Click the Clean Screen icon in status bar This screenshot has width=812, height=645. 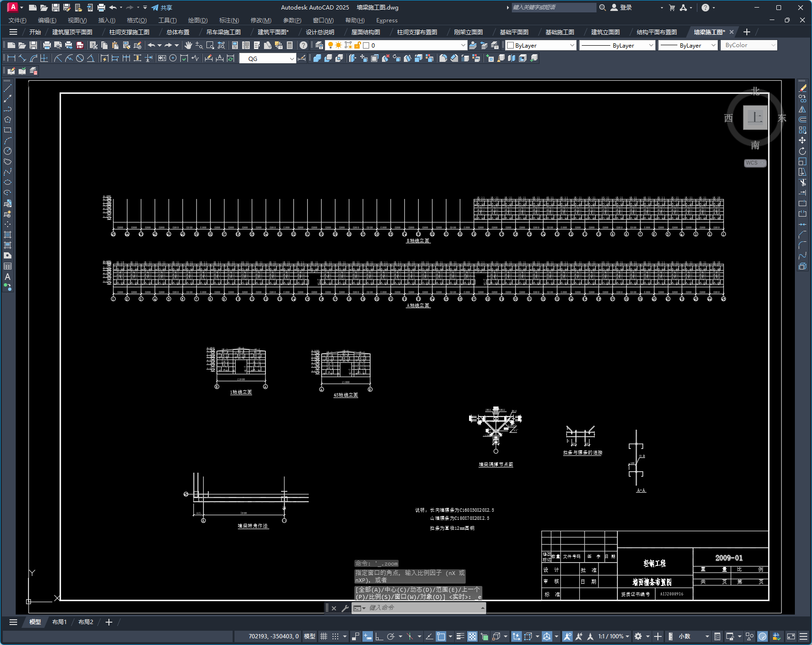pyautogui.click(x=791, y=636)
